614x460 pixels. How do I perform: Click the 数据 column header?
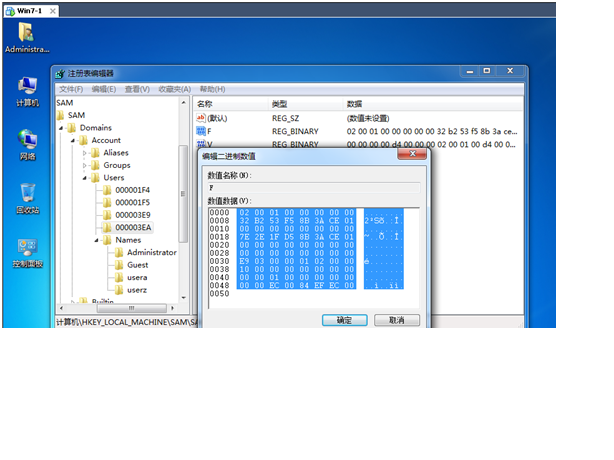pos(433,104)
